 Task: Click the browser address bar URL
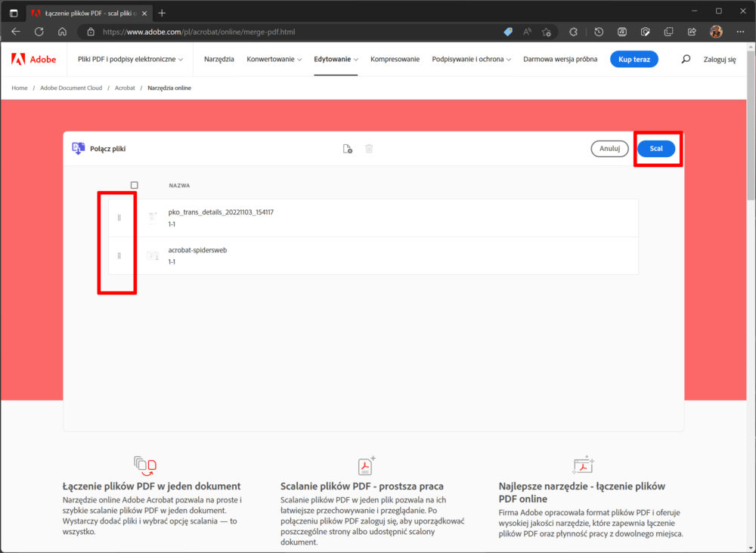click(x=199, y=32)
